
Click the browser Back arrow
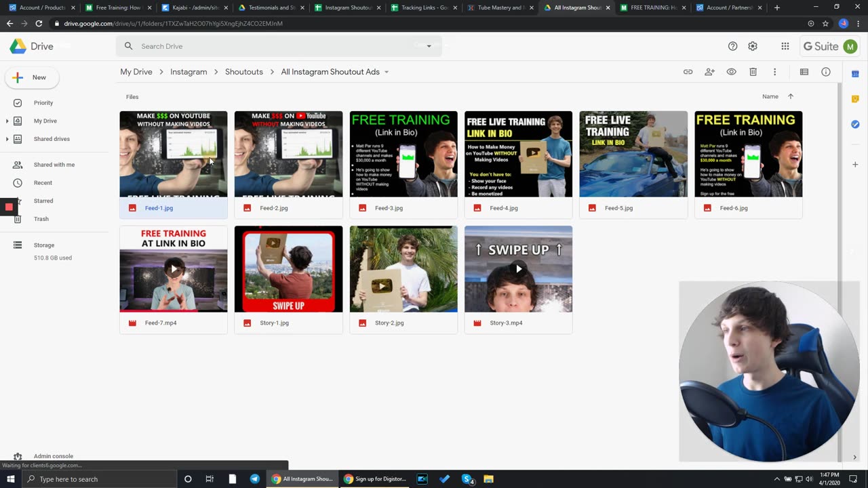pyautogui.click(x=9, y=23)
